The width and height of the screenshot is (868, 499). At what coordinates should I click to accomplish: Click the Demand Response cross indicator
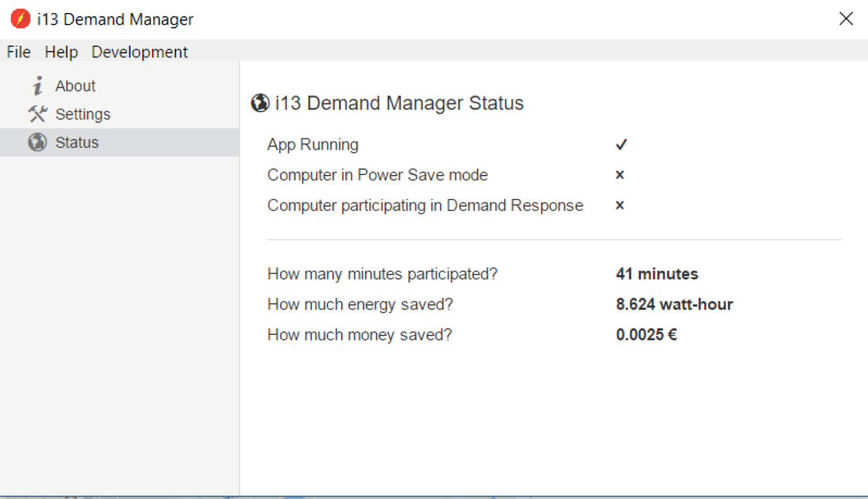[x=620, y=206]
